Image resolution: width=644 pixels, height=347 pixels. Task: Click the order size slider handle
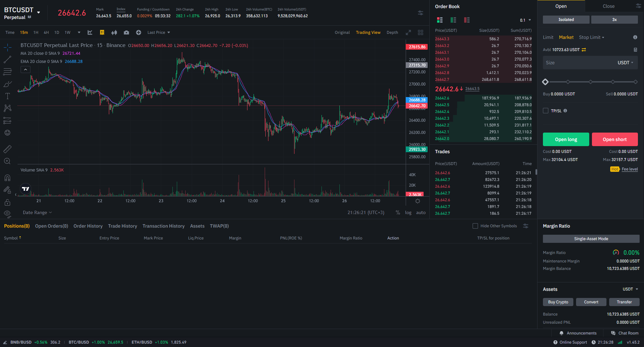tap(545, 82)
